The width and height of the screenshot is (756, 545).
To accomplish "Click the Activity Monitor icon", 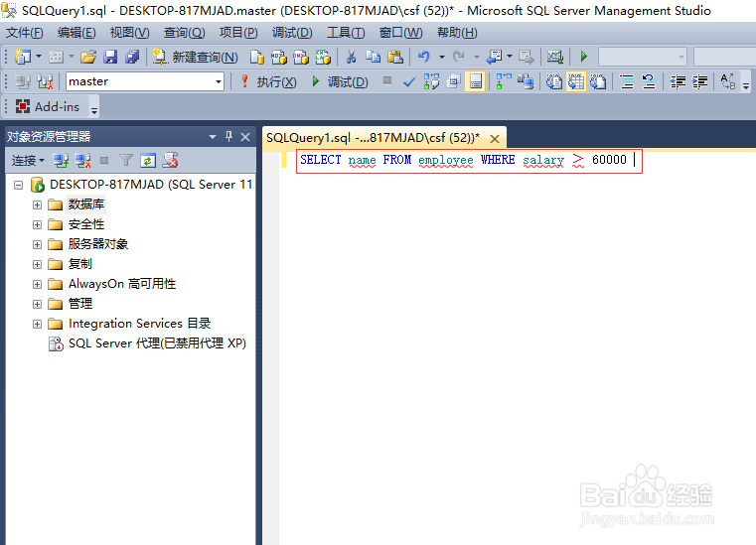I will click(x=555, y=57).
